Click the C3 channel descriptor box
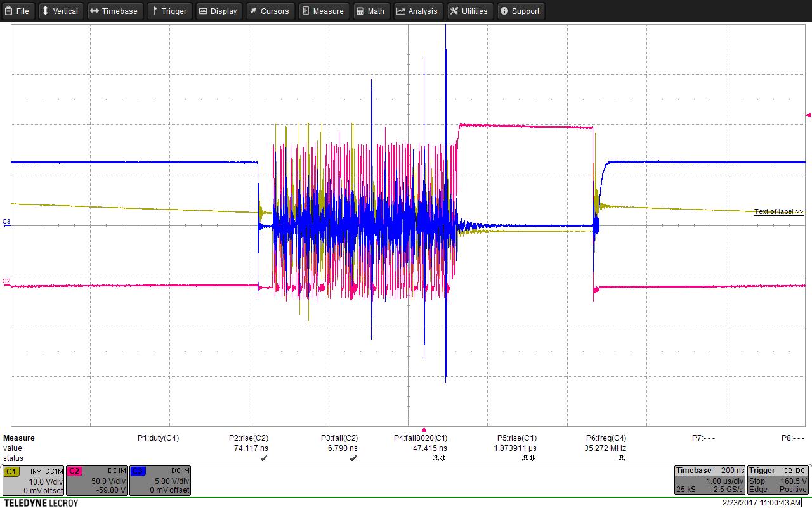This screenshot has width=812, height=508. (x=160, y=481)
